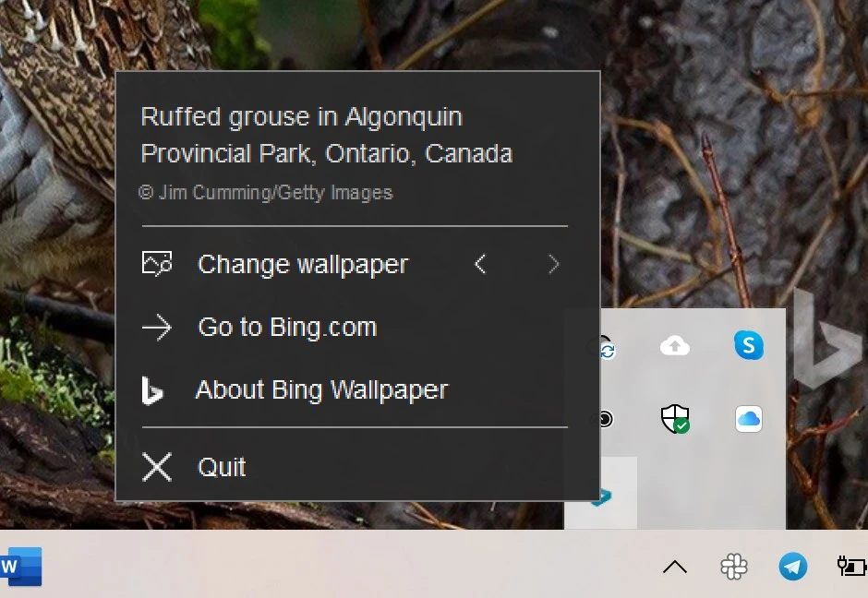
Task: Open Telegram from the taskbar tray
Action: coord(792,567)
